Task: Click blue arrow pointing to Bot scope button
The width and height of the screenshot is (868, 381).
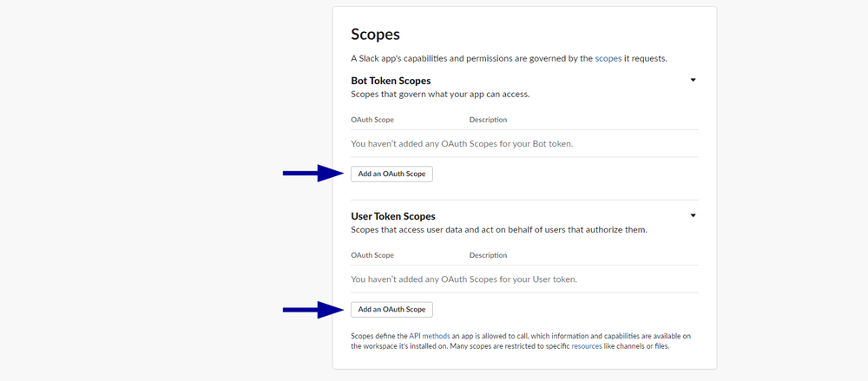Action: tap(314, 174)
